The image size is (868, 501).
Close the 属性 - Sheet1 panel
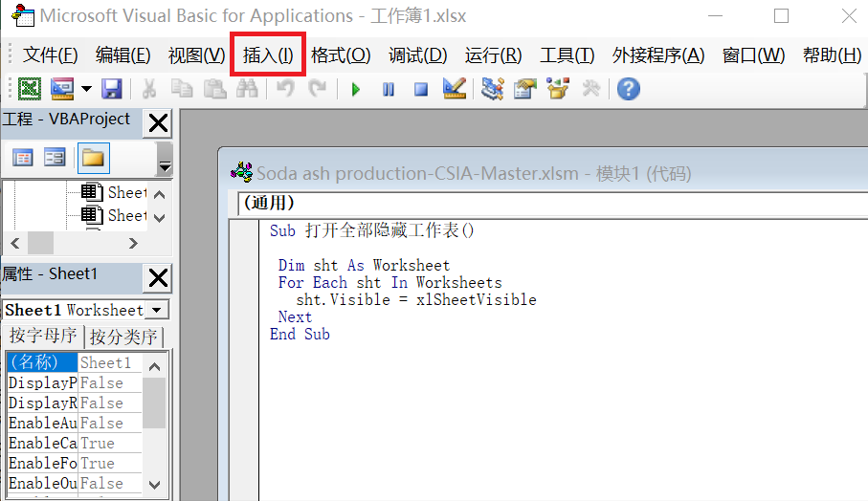point(158,278)
